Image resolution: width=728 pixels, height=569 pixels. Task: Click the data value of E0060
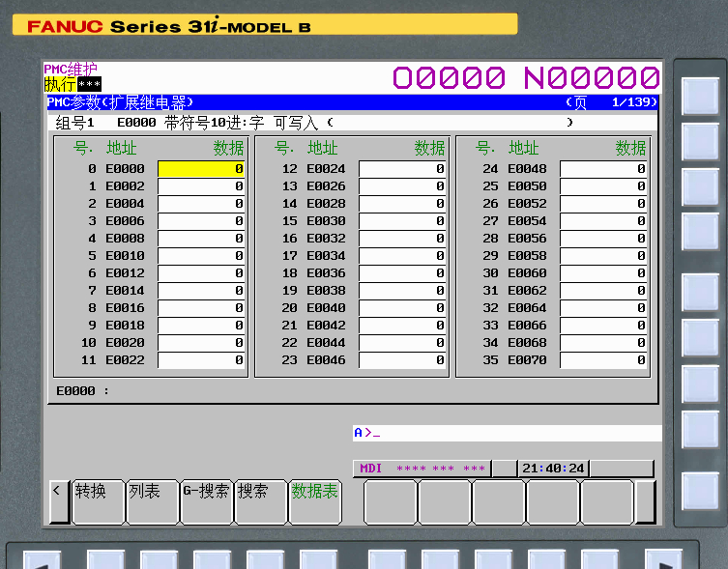point(603,273)
